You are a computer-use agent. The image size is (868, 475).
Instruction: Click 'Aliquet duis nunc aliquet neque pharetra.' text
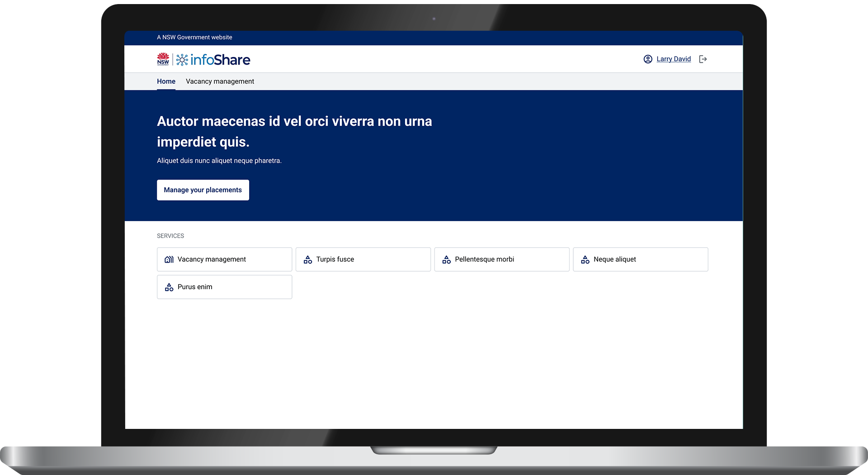click(219, 161)
